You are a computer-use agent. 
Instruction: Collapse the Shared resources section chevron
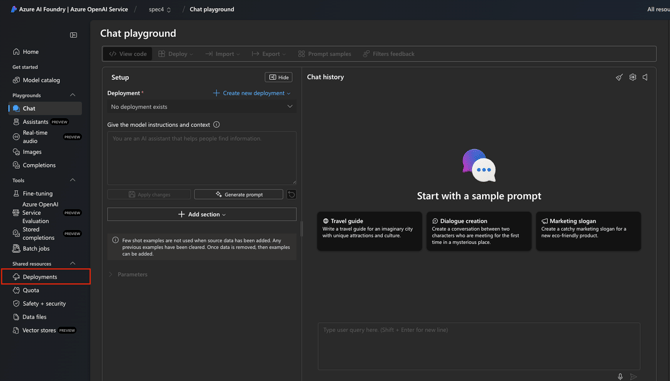click(73, 263)
